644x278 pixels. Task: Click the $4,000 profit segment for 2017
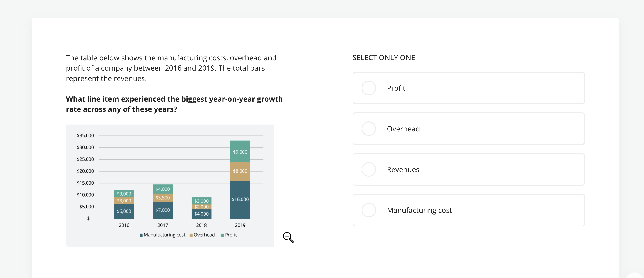(x=163, y=189)
